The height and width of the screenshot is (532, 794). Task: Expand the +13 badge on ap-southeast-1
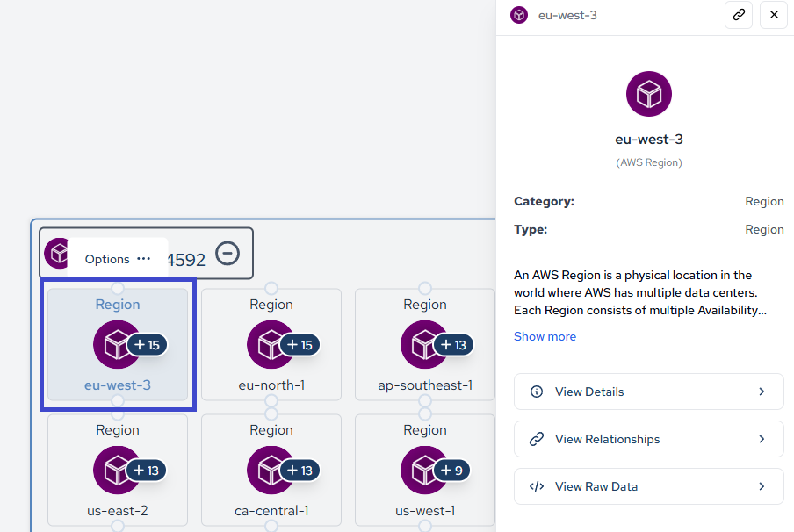[454, 345]
